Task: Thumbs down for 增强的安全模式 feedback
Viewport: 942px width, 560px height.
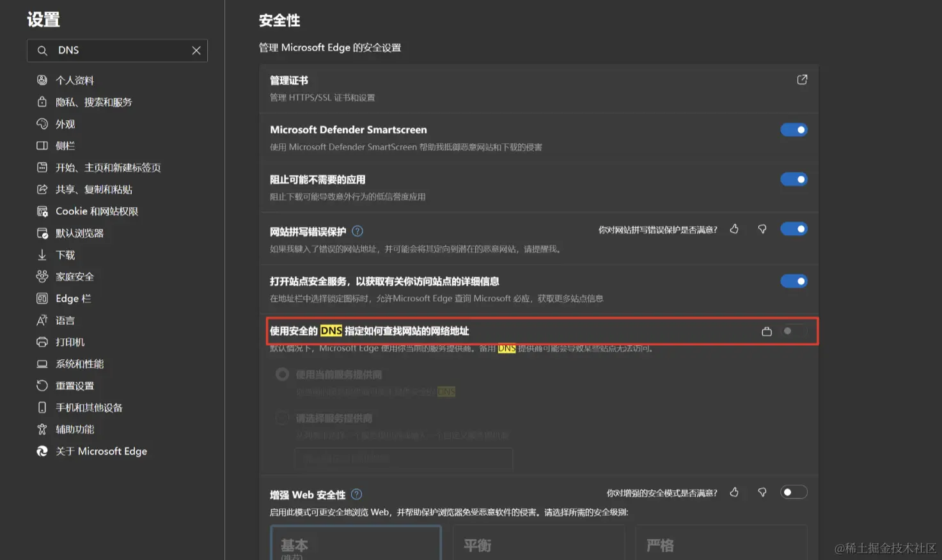Action: [762, 492]
